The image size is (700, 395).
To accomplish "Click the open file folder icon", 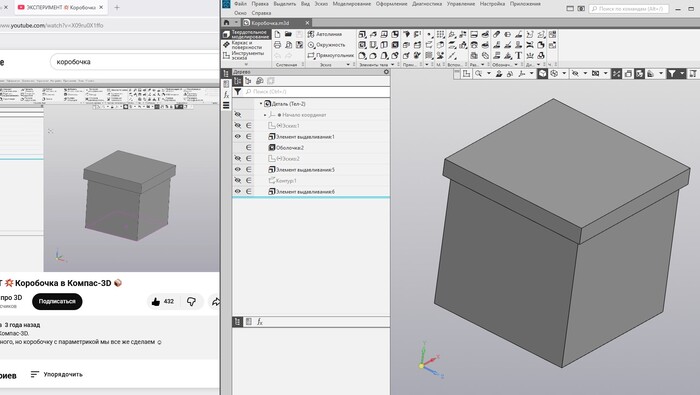I will click(x=288, y=34).
